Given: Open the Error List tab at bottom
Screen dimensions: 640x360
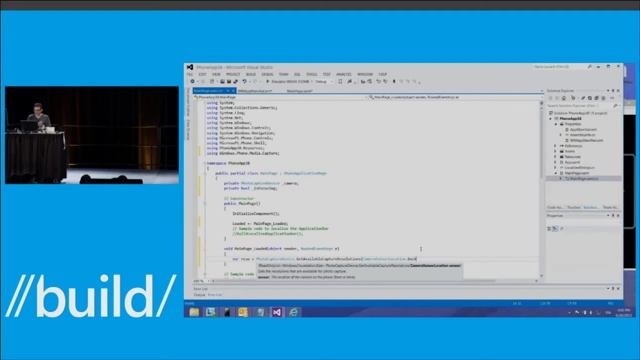Looking at the screenshot, I should click(215, 295).
